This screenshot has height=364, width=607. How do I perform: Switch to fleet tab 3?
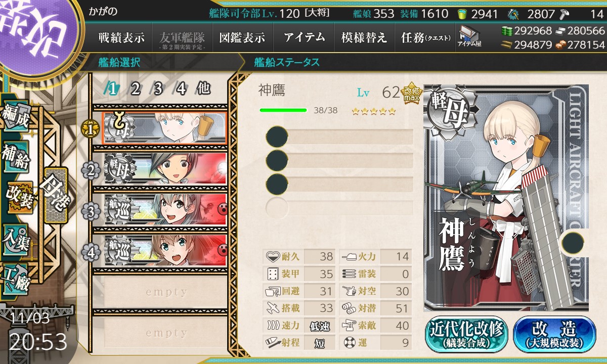point(157,89)
